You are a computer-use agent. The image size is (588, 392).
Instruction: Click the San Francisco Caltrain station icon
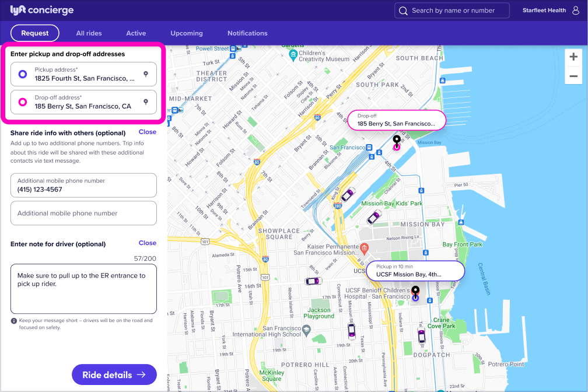click(369, 148)
